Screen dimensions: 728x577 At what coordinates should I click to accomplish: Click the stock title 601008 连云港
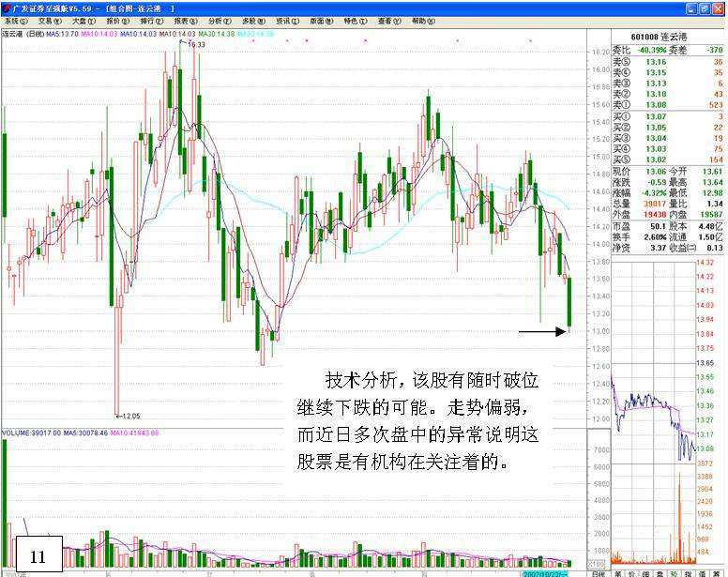click(x=659, y=37)
